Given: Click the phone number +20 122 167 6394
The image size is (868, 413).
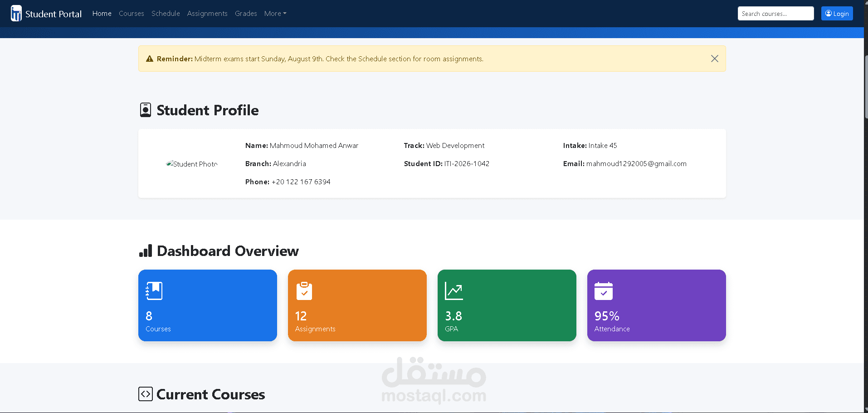Looking at the screenshot, I should (301, 182).
